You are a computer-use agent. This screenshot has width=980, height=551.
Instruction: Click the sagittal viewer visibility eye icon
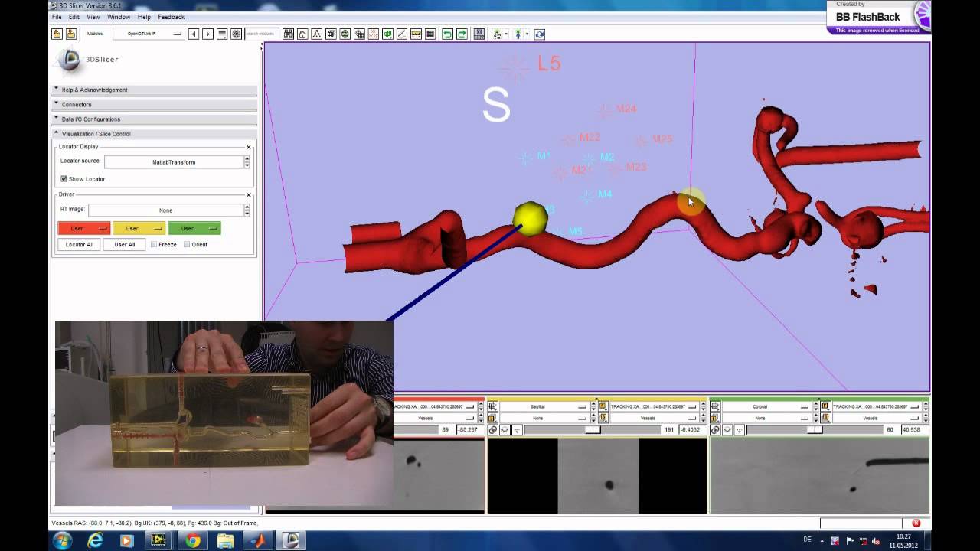coord(505,430)
